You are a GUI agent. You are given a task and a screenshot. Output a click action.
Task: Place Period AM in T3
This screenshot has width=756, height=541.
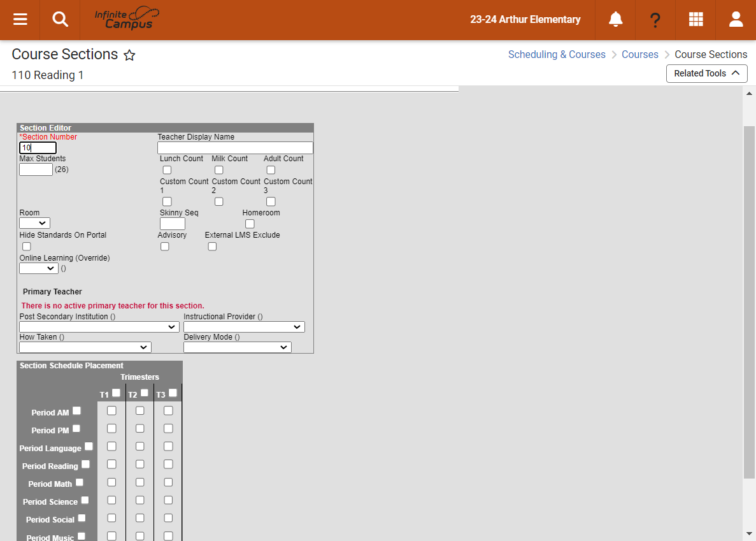[168, 411]
